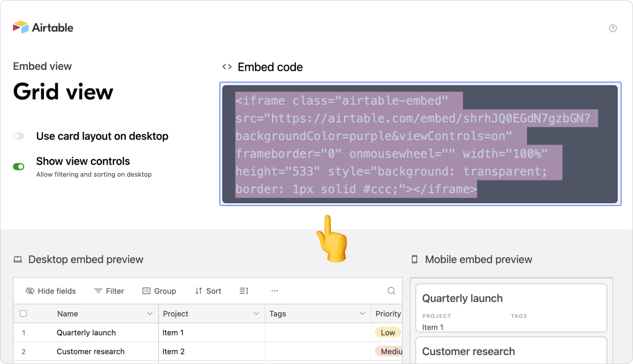633x364 pixels.
Task: Open the help question mark icon
Action: [x=613, y=28]
